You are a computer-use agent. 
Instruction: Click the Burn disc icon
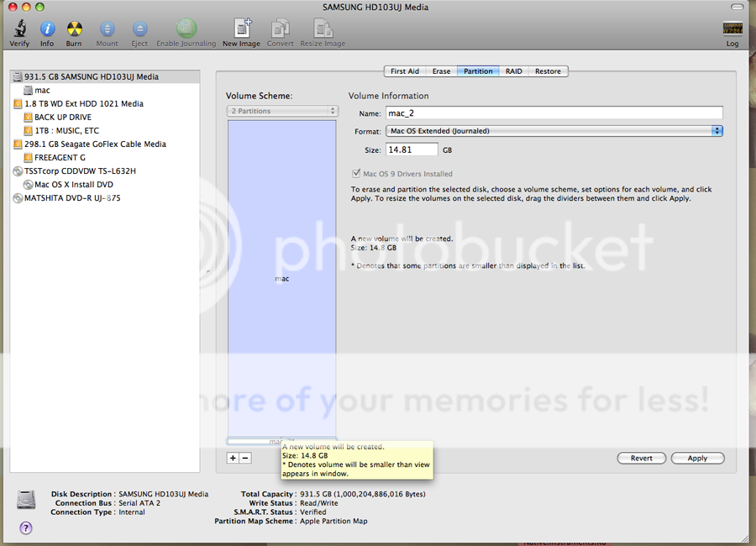click(x=74, y=30)
